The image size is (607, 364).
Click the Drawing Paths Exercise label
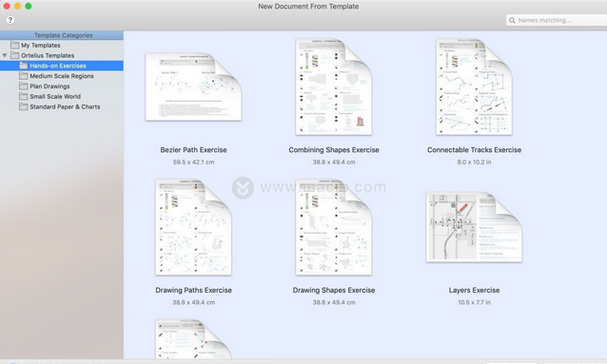tap(193, 290)
